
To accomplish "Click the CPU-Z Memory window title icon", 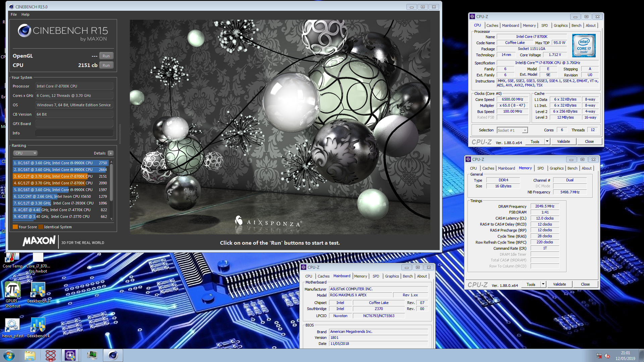I will point(468,159).
